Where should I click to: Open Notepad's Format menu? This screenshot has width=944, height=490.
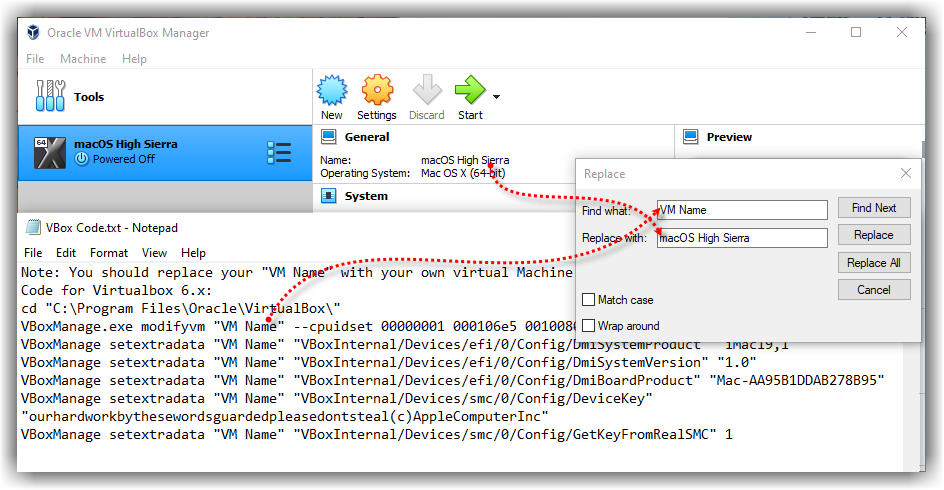coord(109,253)
